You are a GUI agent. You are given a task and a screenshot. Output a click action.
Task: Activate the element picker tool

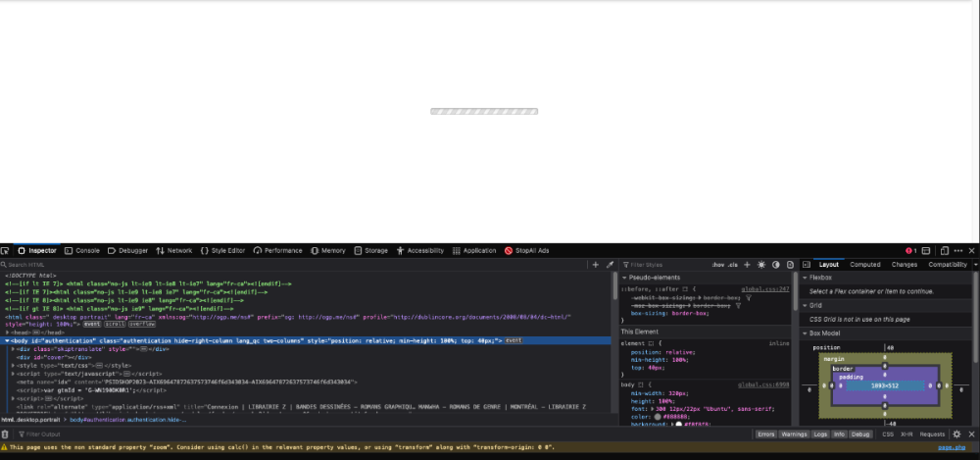5,250
